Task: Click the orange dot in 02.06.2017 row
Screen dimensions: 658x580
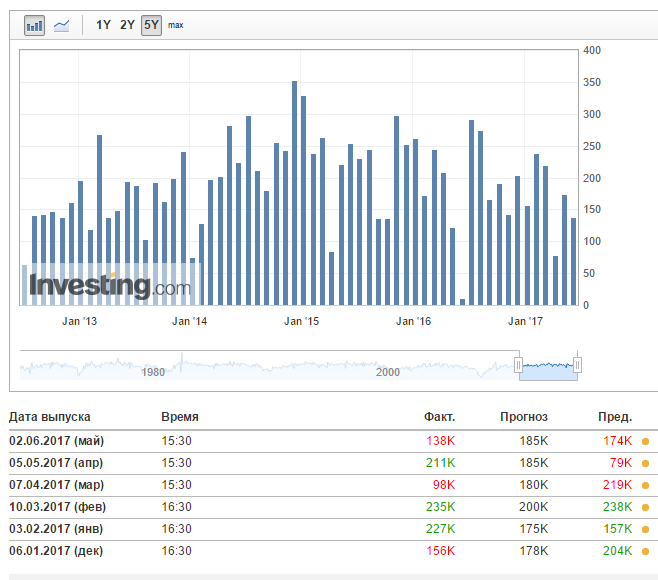Action: 645,442
